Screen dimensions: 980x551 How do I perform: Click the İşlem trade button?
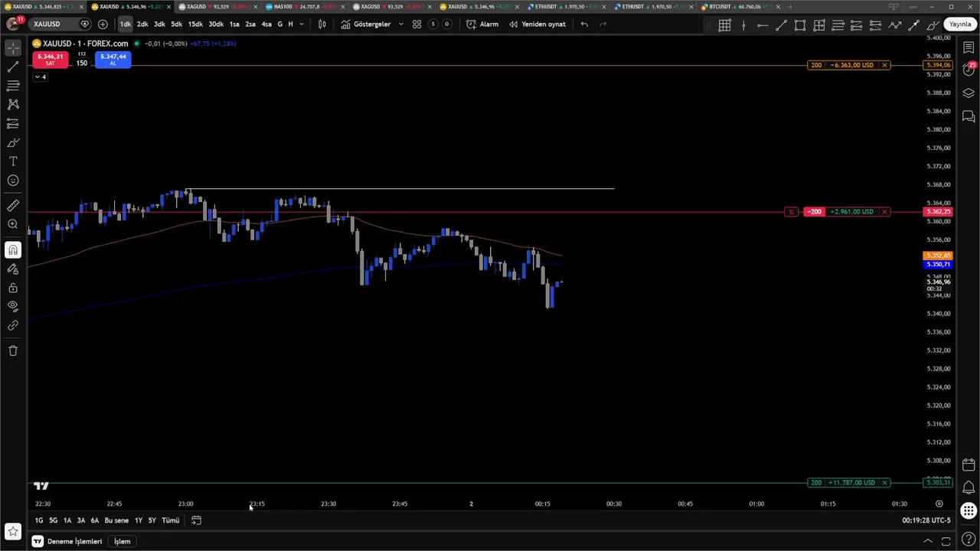(122, 541)
